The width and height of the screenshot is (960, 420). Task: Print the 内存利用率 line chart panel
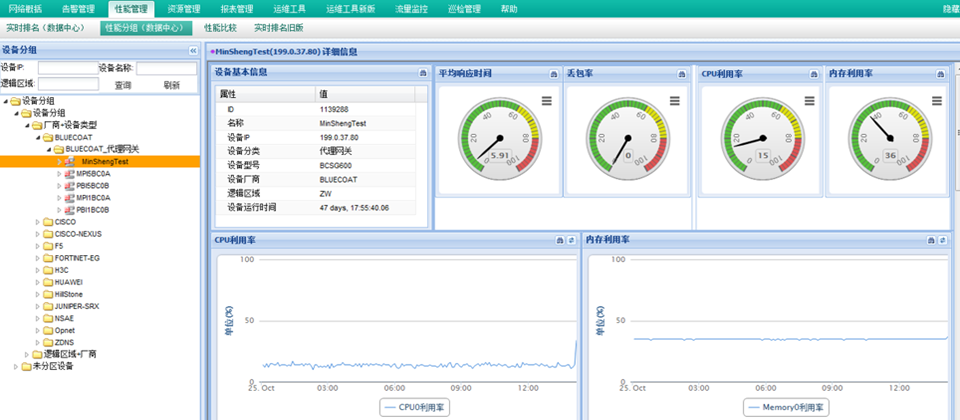point(931,240)
